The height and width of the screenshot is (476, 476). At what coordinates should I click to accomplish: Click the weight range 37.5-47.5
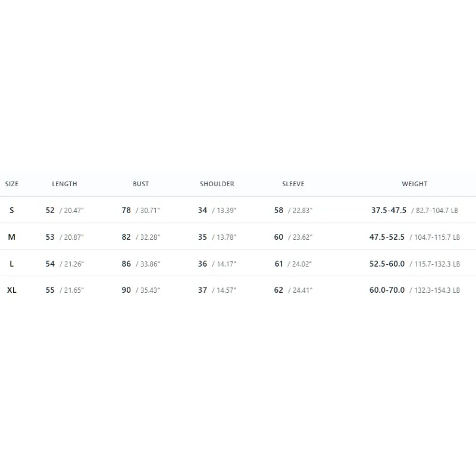coord(389,210)
